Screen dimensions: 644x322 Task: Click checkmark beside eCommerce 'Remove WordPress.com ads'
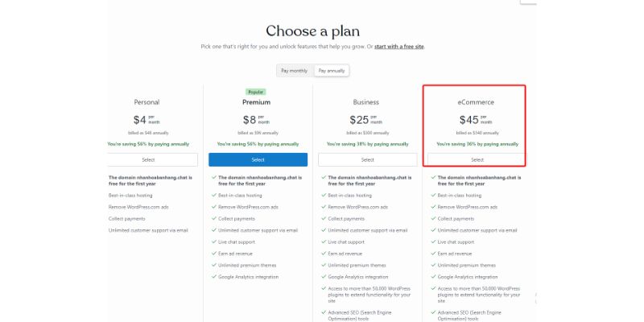point(433,207)
